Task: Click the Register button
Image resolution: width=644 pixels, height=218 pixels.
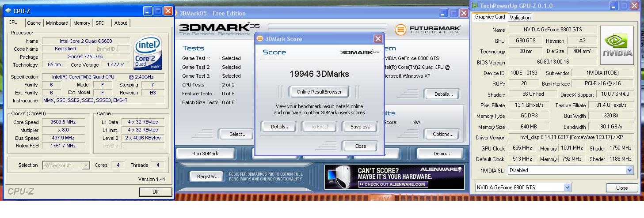Action: [x=208, y=177]
